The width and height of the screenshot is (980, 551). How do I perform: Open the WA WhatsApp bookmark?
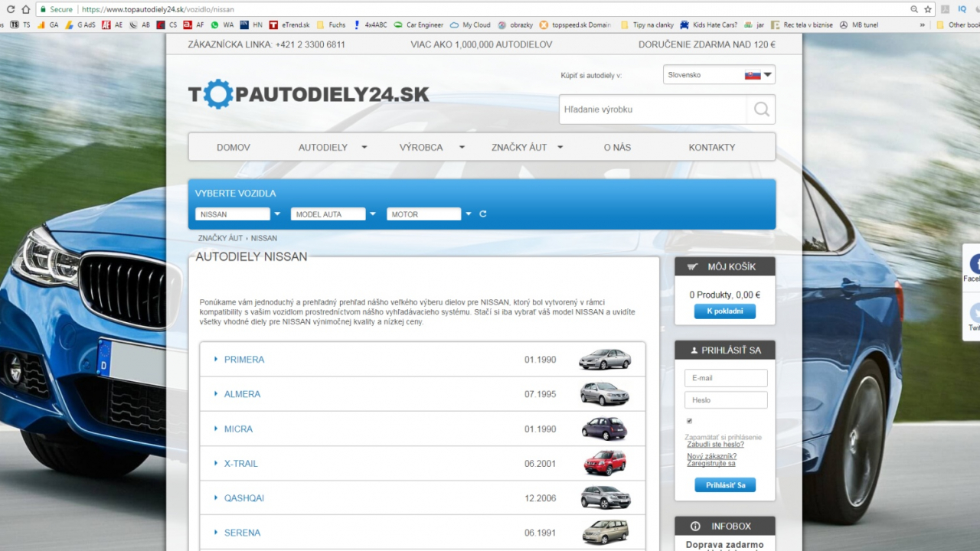click(223, 24)
